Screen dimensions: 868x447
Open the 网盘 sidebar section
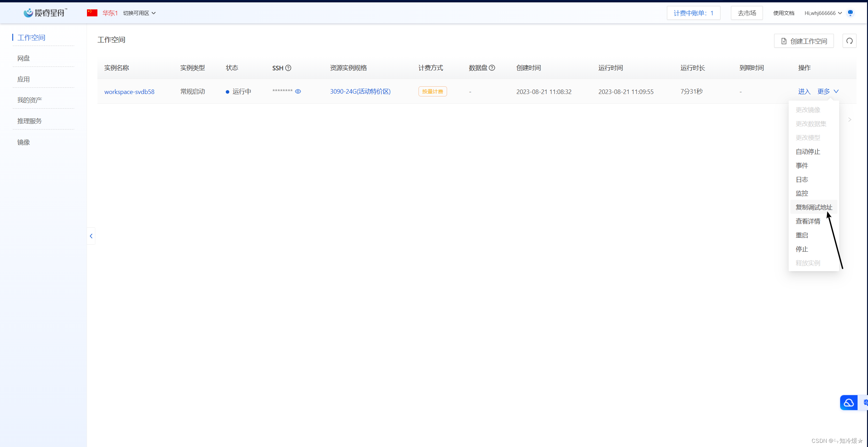tap(24, 58)
